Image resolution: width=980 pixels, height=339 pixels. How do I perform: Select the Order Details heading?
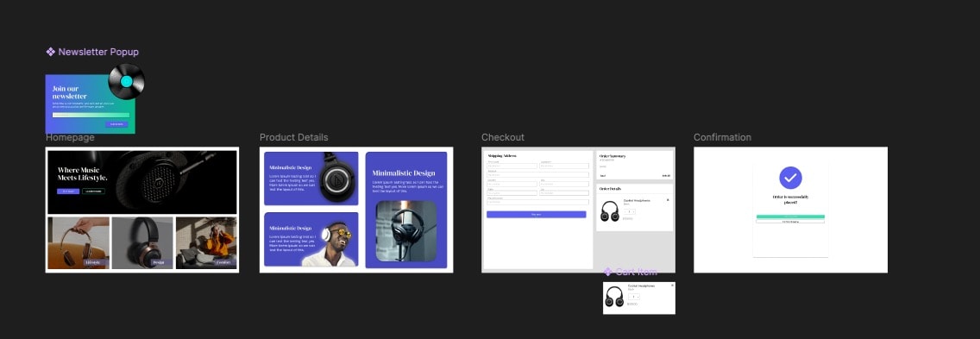pos(611,188)
